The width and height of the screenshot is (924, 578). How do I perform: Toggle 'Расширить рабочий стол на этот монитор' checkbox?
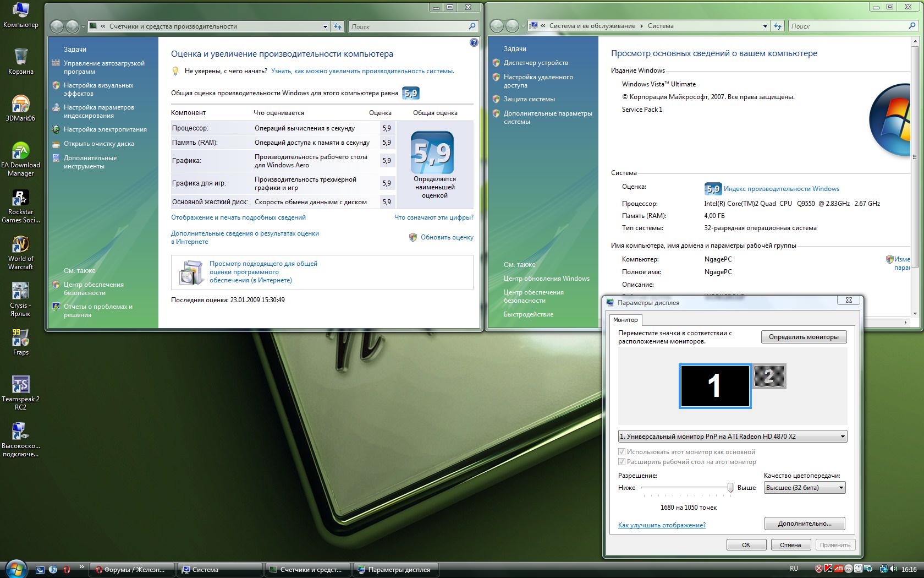(622, 462)
